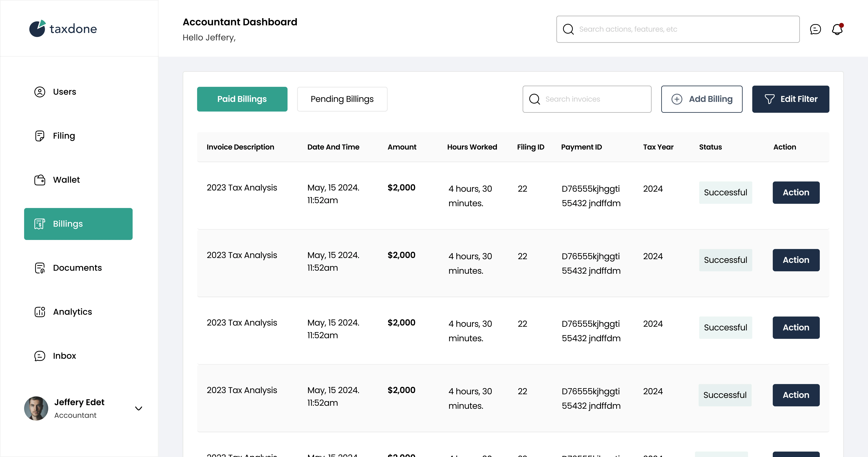Open the Edit Filter options
Screen dimensions: 868x457
tap(791, 99)
